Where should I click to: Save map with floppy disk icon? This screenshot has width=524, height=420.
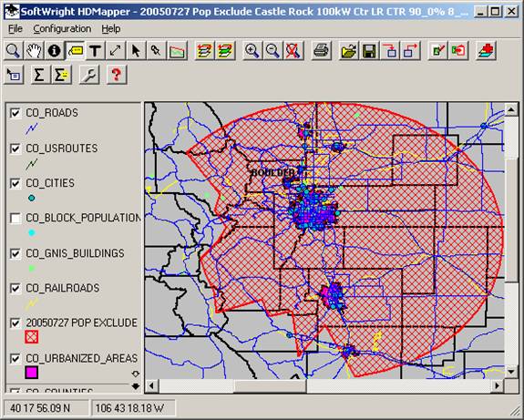(x=368, y=51)
